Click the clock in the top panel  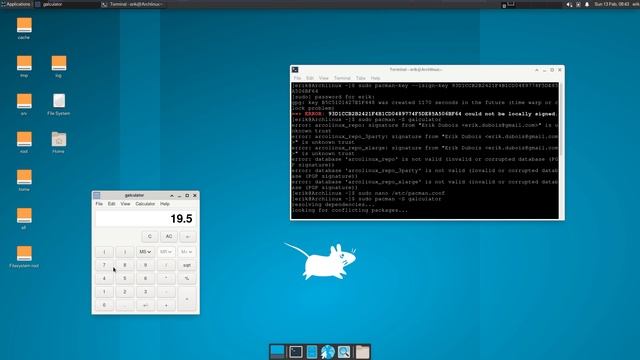coord(611,4)
